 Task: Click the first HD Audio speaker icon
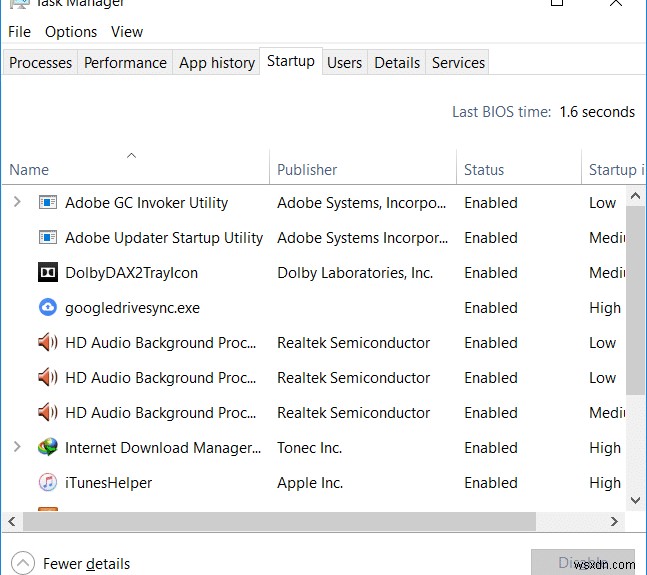(x=47, y=343)
